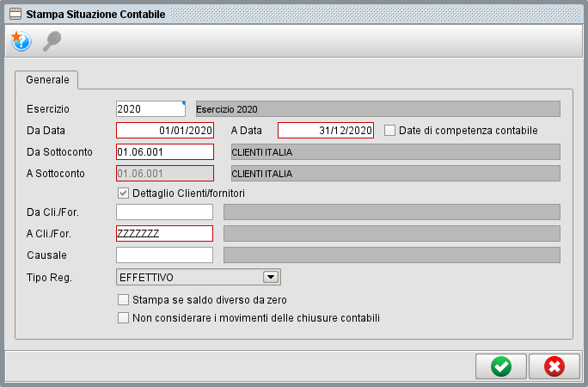This screenshot has width=588, height=387.
Task: Click the EFFETTIVO combo box text
Action: coord(187,277)
